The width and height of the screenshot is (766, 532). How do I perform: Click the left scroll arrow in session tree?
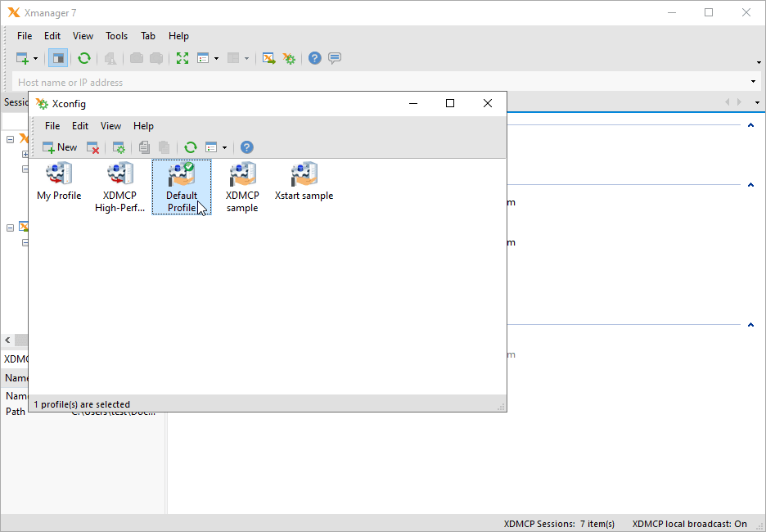click(7, 340)
